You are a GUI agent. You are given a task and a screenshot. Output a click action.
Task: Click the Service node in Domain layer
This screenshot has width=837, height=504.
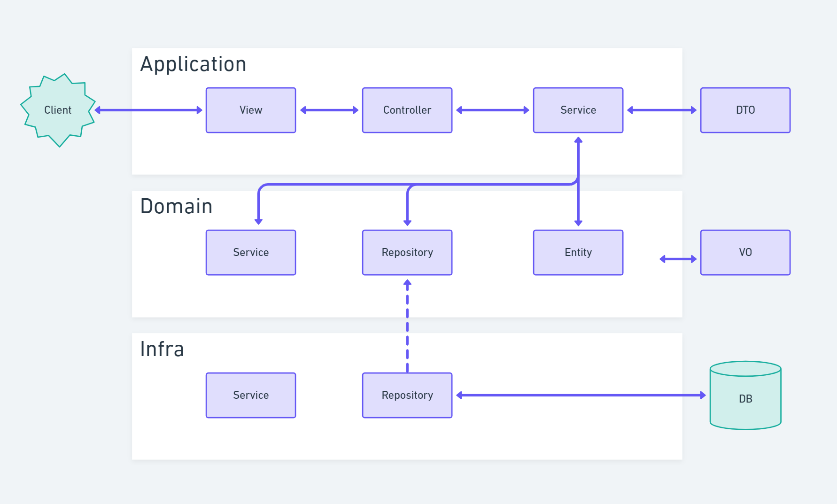[x=250, y=252]
